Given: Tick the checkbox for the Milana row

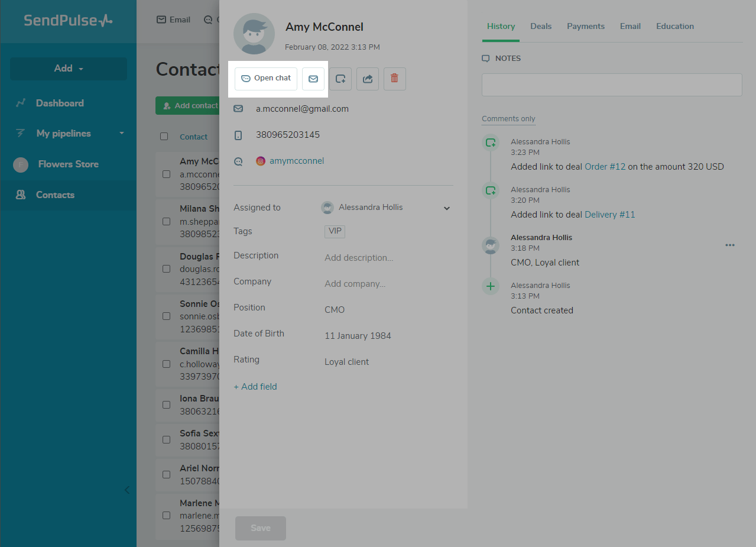Looking at the screenshot, I should click(x=166, y=222).
